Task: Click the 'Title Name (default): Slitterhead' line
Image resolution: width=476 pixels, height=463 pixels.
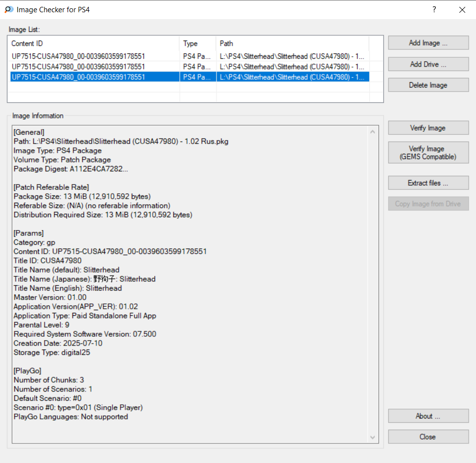Action: coord(67,270)
